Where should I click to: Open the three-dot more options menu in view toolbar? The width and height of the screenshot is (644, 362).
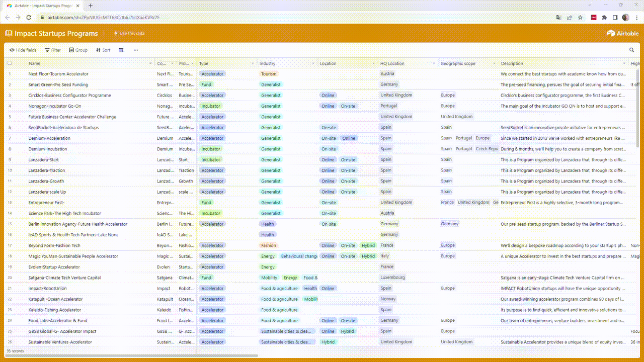pyautogui.click(x=136, y=50)
